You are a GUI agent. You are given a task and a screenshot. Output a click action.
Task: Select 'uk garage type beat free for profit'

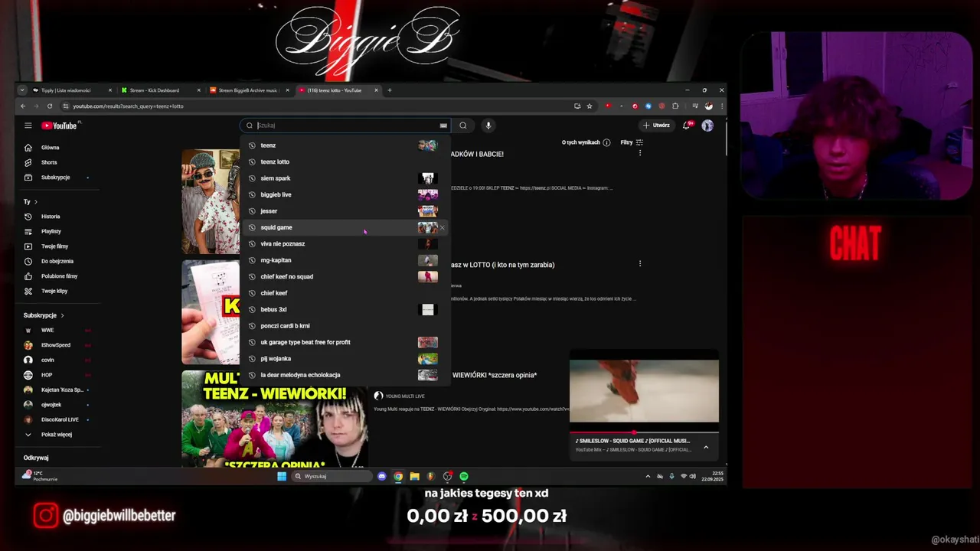pyautogui.click(x=345, y=342)
